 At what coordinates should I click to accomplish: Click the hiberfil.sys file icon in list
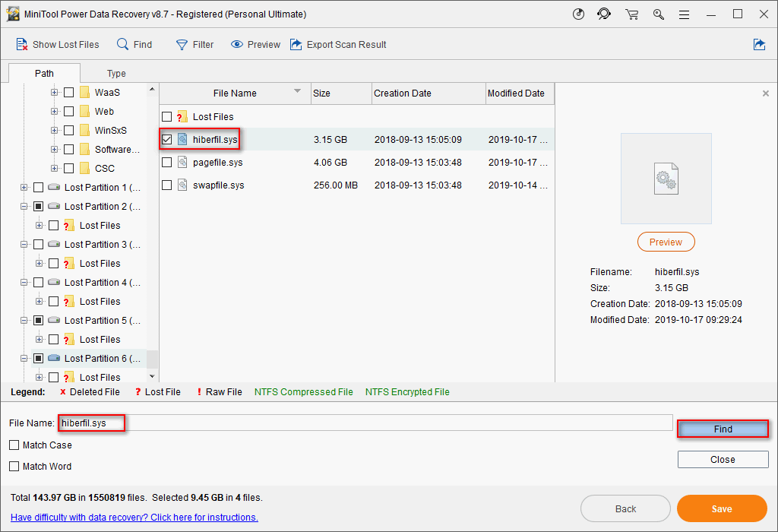click(182, 139)
